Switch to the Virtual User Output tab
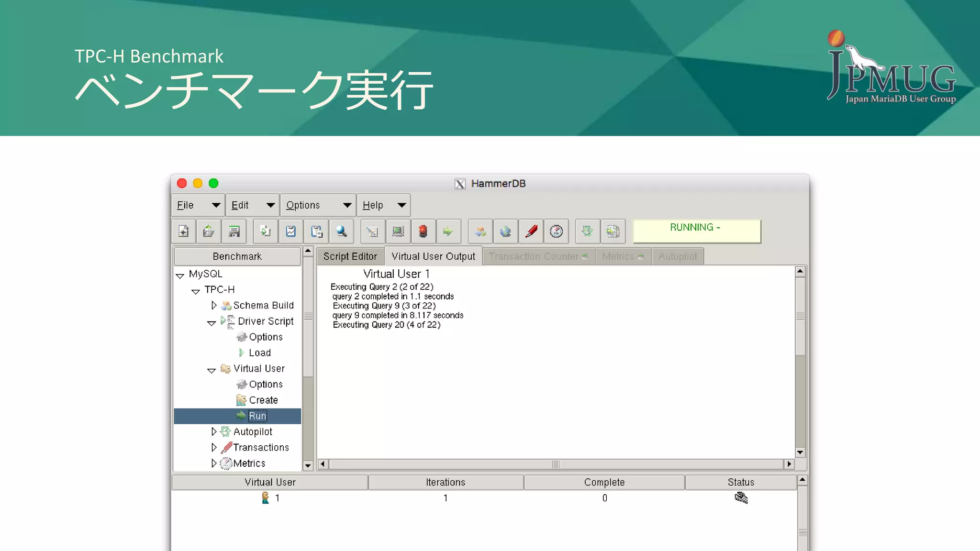The height and width of the screenshot is (551, 980). 434,256
